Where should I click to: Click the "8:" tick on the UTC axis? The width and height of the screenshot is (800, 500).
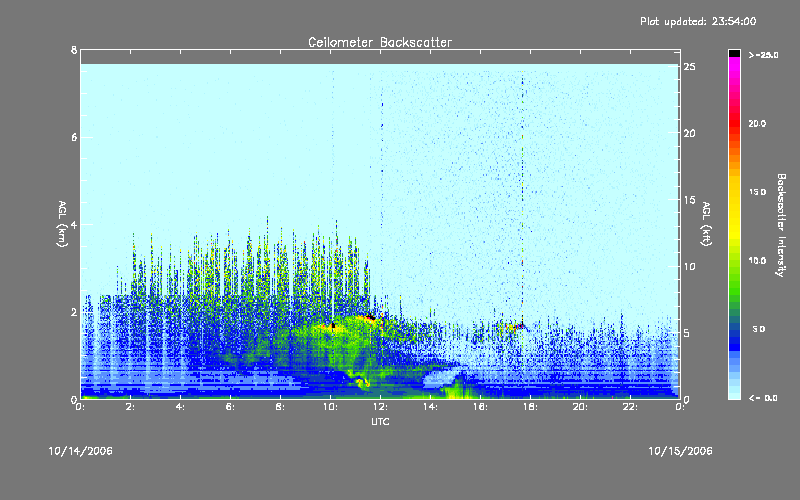[281, 407]
